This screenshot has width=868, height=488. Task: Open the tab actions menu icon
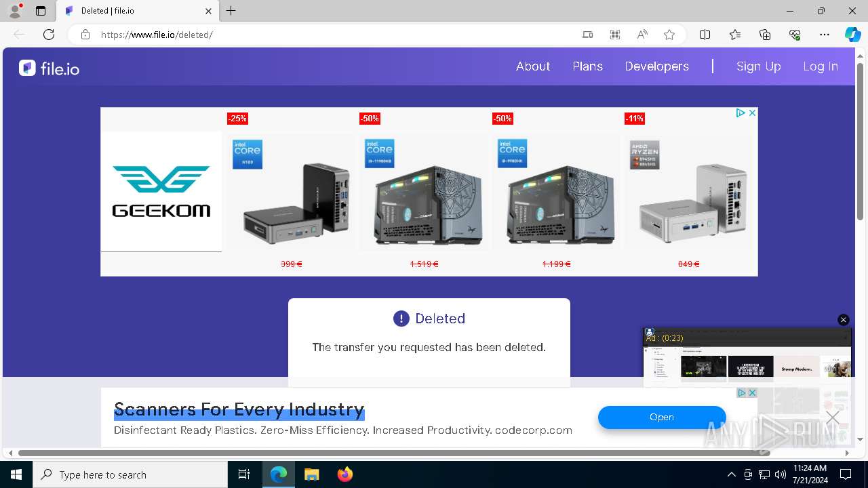41,11
